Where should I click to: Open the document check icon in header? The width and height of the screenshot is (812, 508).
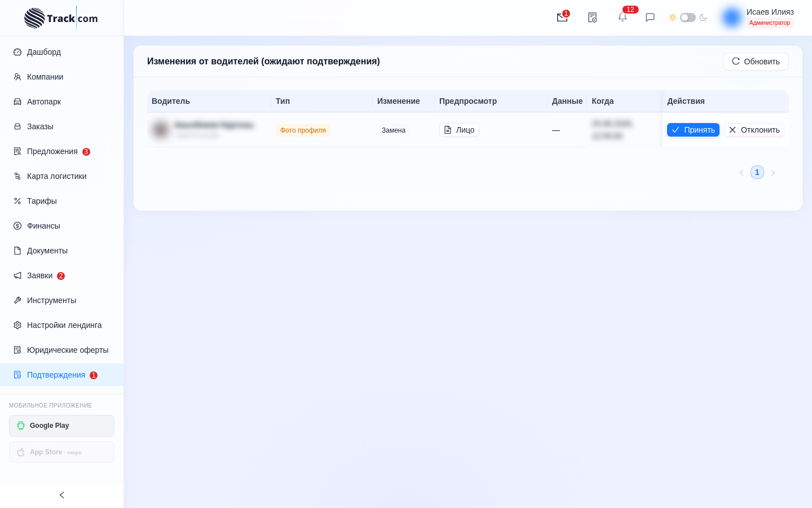(592, 17)
